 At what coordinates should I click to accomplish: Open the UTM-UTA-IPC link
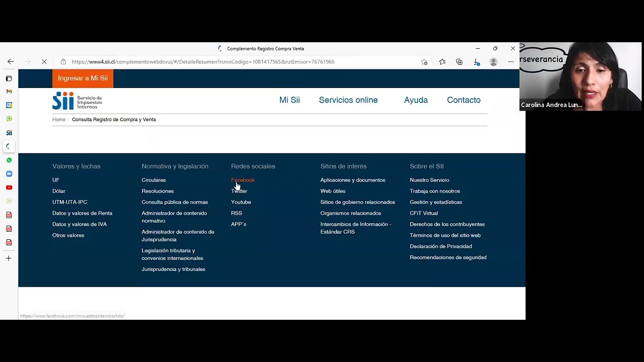(x=69, y=202)
